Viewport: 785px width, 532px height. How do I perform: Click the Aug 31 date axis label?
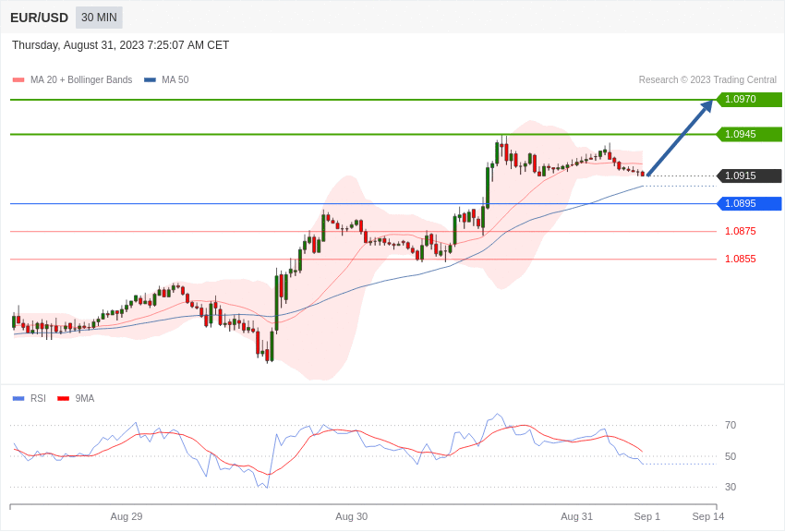tap(576, 516)
